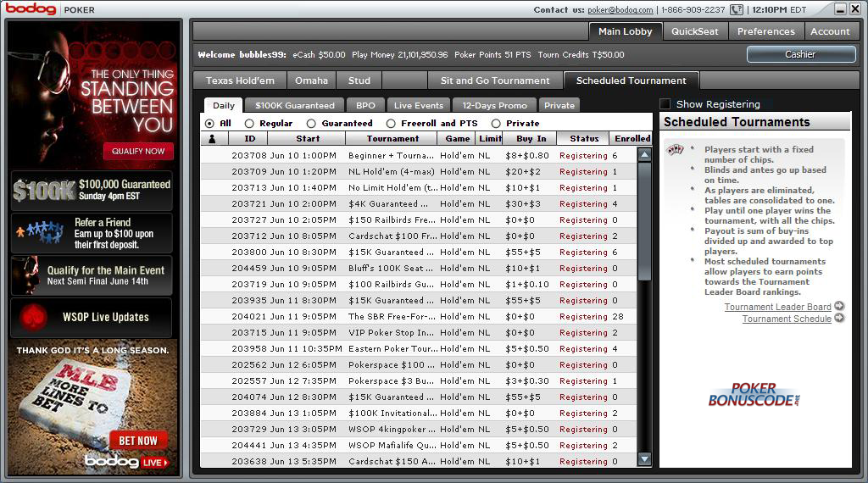Screen dimensions: 868x483
Task: Switch to the QuickSeat tab
Action: click(x=695, y=31)
